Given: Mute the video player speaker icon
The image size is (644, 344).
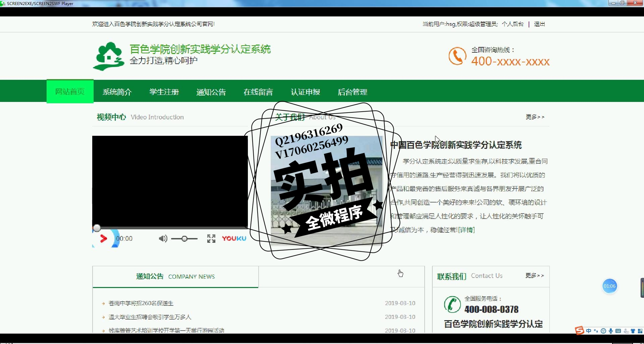Looking at the screenshot, I should point(163,238).
